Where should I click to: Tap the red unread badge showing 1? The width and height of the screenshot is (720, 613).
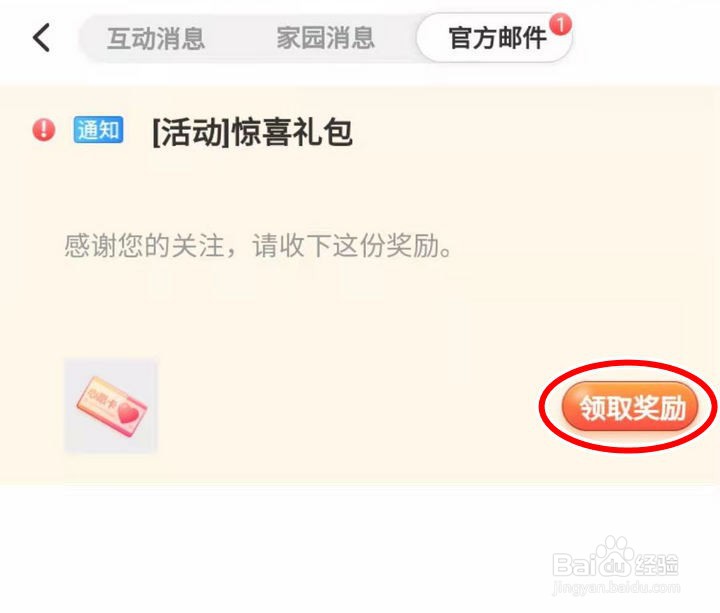[x=561, y=24]
